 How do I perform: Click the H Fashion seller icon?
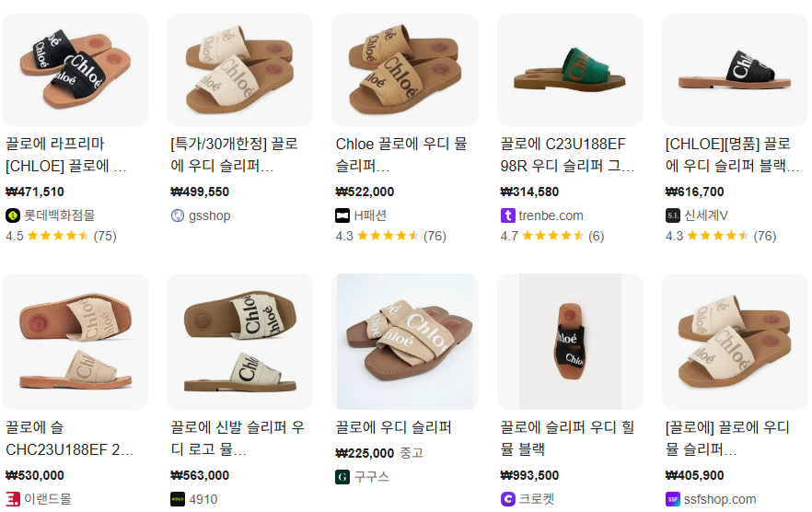[x=342, y=215]
